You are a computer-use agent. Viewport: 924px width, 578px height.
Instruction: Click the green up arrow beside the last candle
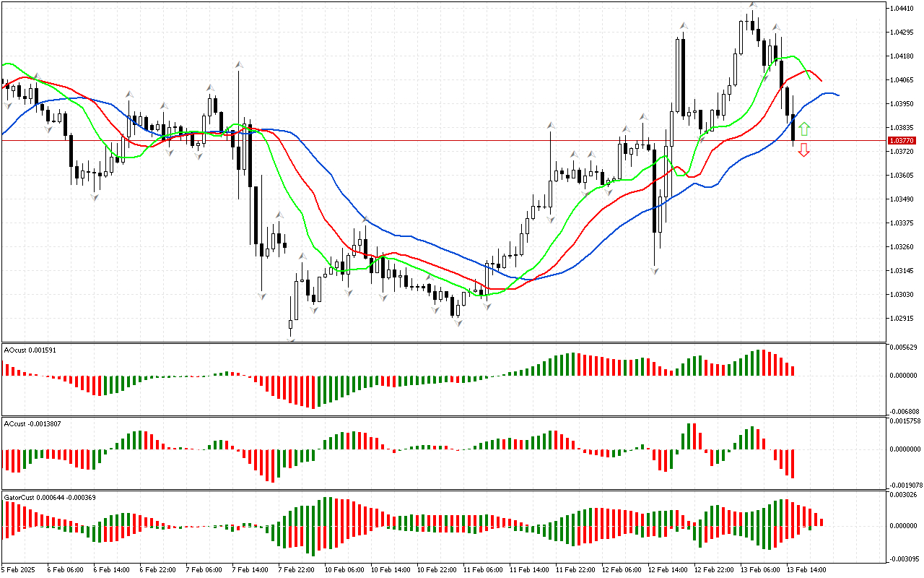pos(804,130)
